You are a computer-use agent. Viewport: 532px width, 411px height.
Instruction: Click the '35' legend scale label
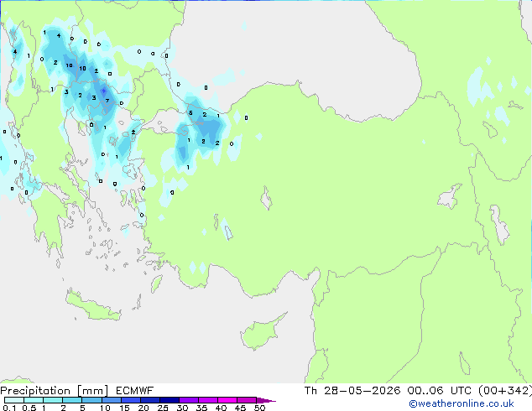(201, 408)
